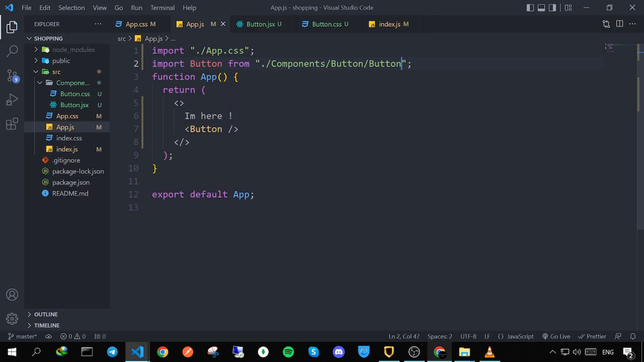The width and height of the screenshot is (644, 362).
Task: Open the Explorer view in activity bar
Action: [12, 27]
